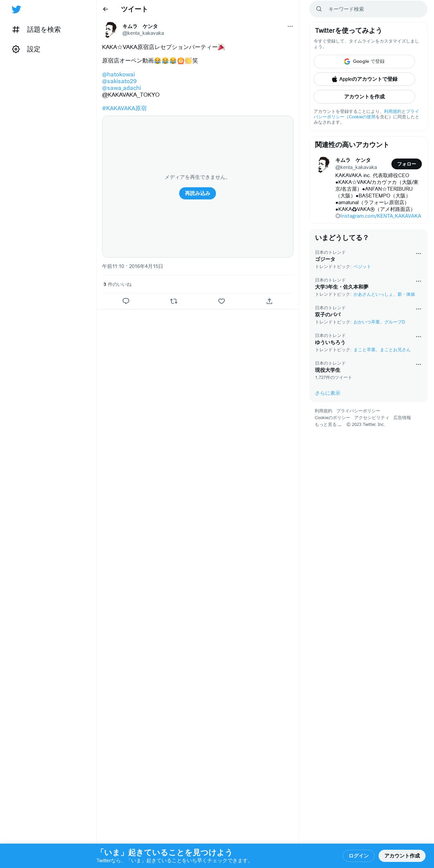The image size is (434, 868).
Task: Open footer アクセシビリティ link
Action: (x=371, y=418)
